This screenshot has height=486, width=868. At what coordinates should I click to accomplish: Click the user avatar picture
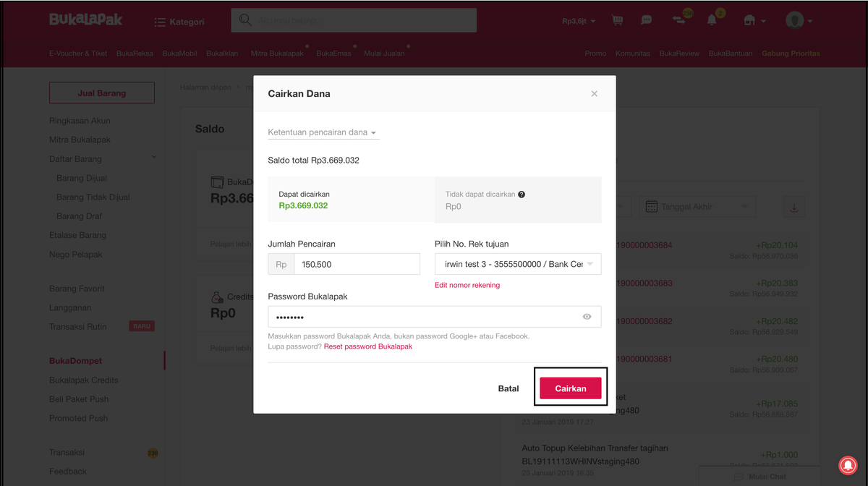[x=794, y=20]
